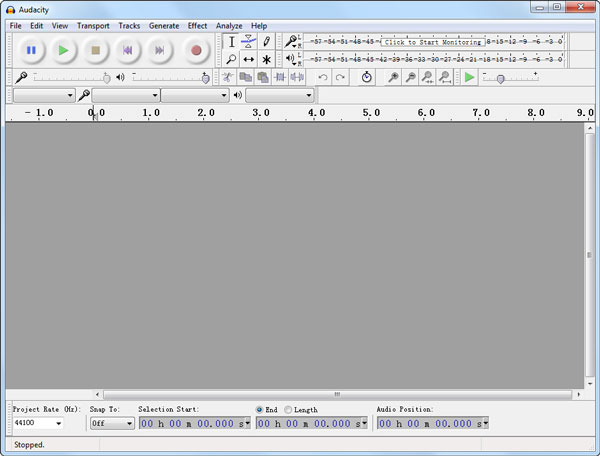The image size is (600, 456).
Task: Start playback with the green Play button
Action: pos(63,50)
